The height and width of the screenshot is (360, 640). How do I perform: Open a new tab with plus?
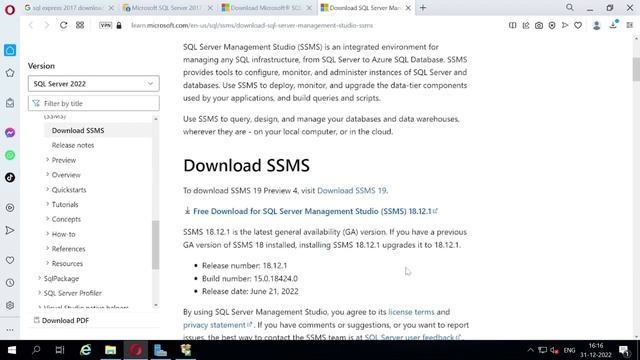click(x=423, y=8)
